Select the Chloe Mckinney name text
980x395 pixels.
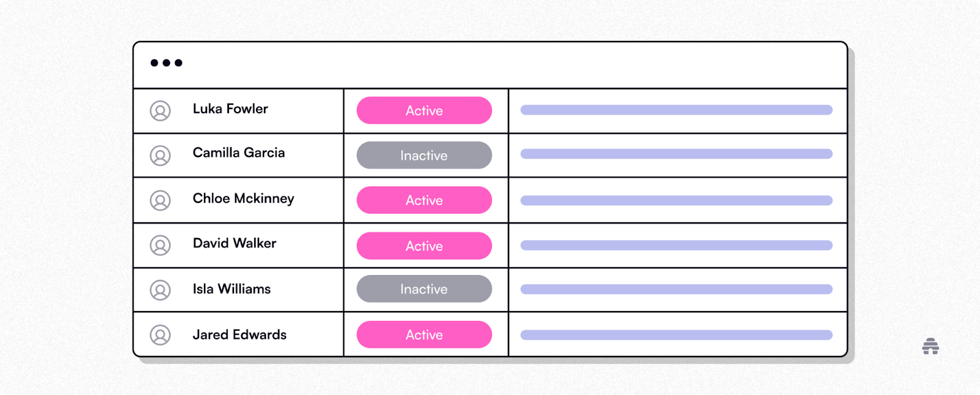pyautogui.click(x=243, y=198)
